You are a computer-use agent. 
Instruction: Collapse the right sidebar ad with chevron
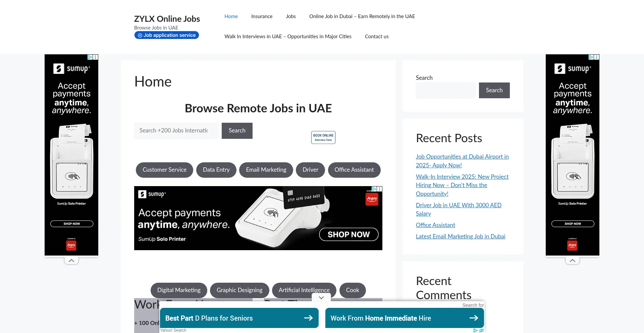(x=573, y=261)
